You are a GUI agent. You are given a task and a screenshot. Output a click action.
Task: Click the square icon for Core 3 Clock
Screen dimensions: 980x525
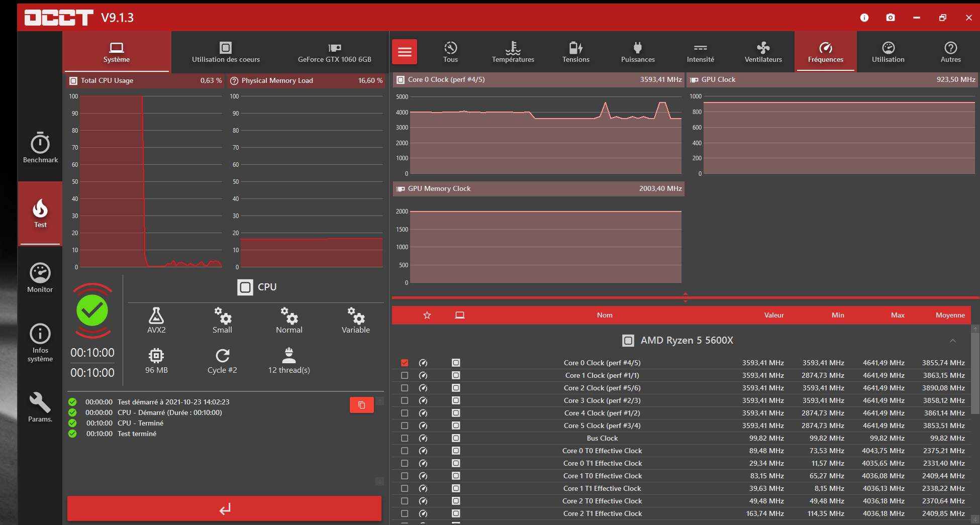click(x=456, y=400)
